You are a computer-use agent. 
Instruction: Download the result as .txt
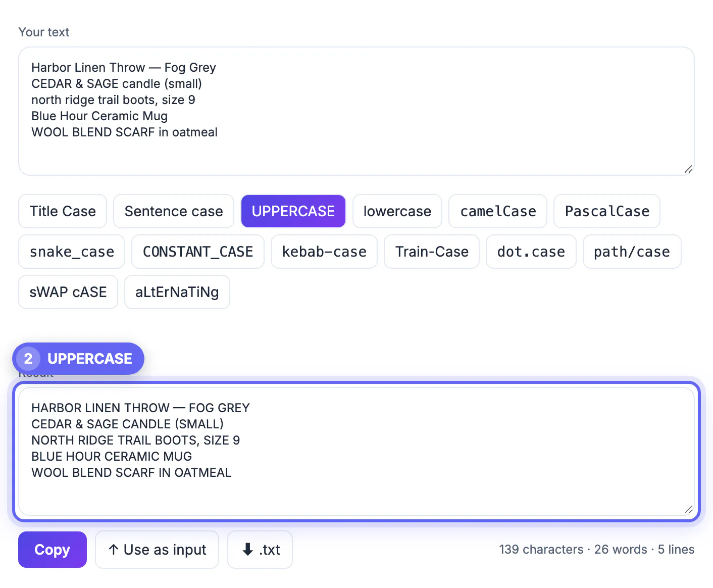pyautogui.click(x=260, y=550)
